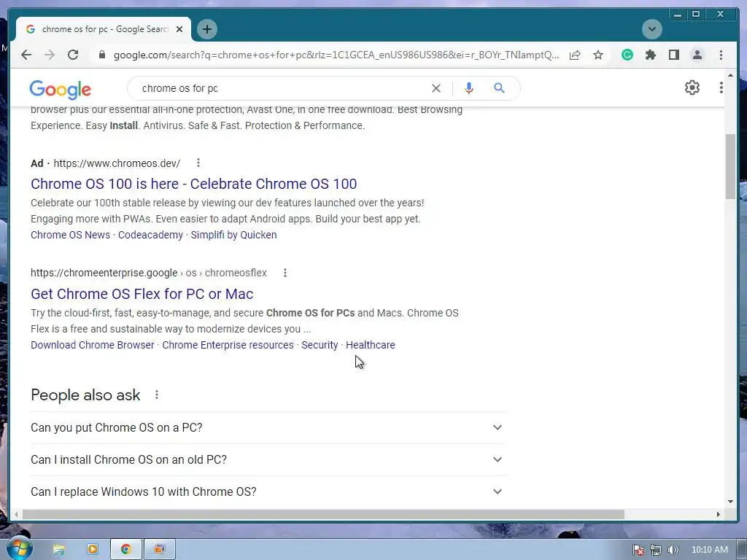
Task: Click the horizontal scrollbar thumb
Action: pos(323,514)
